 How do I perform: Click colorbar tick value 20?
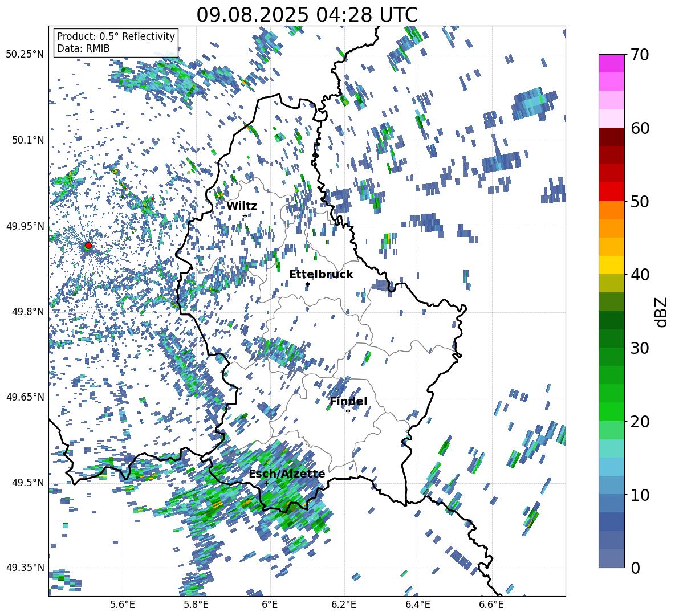click(640, 421)
